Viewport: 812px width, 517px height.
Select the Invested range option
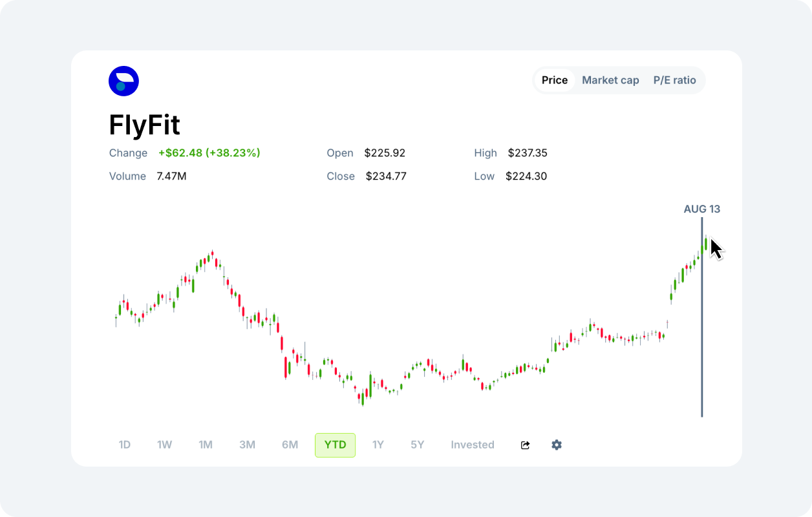[473, 445]
